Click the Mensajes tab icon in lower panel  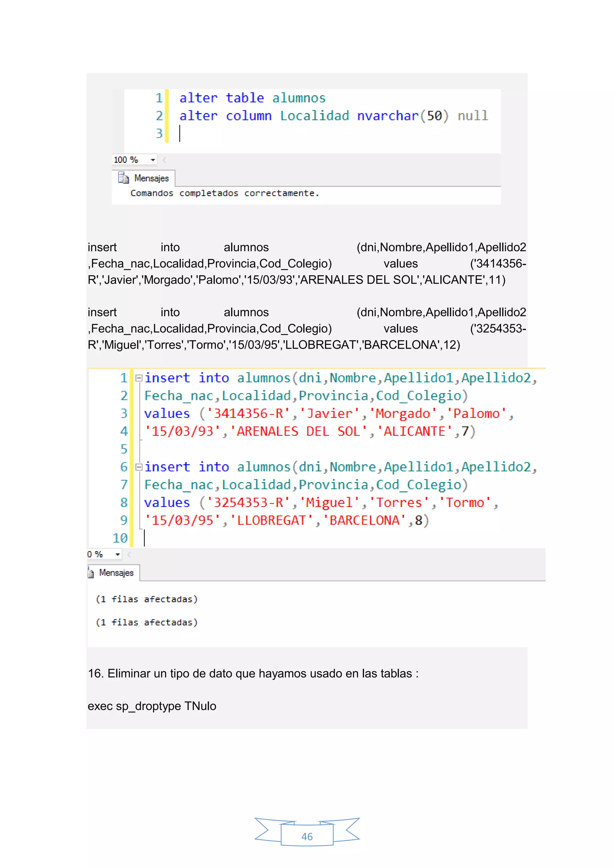point(91,573)
